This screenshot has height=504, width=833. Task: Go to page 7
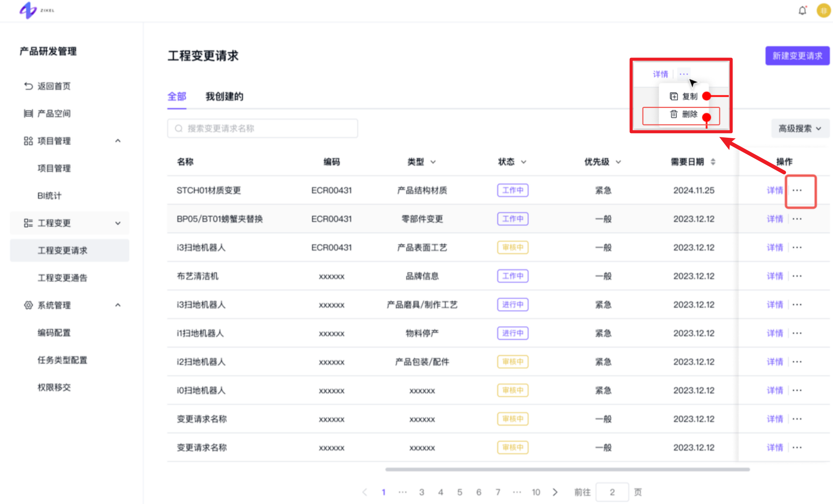498,492
